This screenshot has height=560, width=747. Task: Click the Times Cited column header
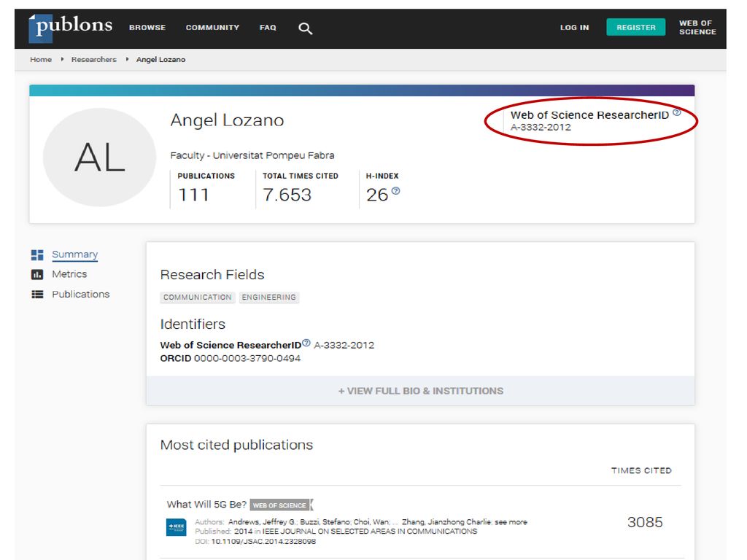[641, 470]
